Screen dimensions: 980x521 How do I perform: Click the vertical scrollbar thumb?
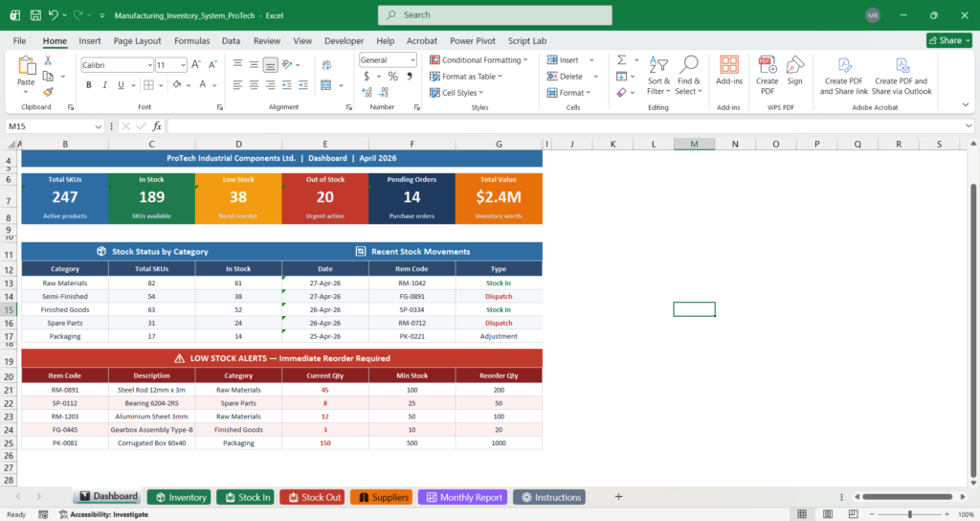click(973, 330)
